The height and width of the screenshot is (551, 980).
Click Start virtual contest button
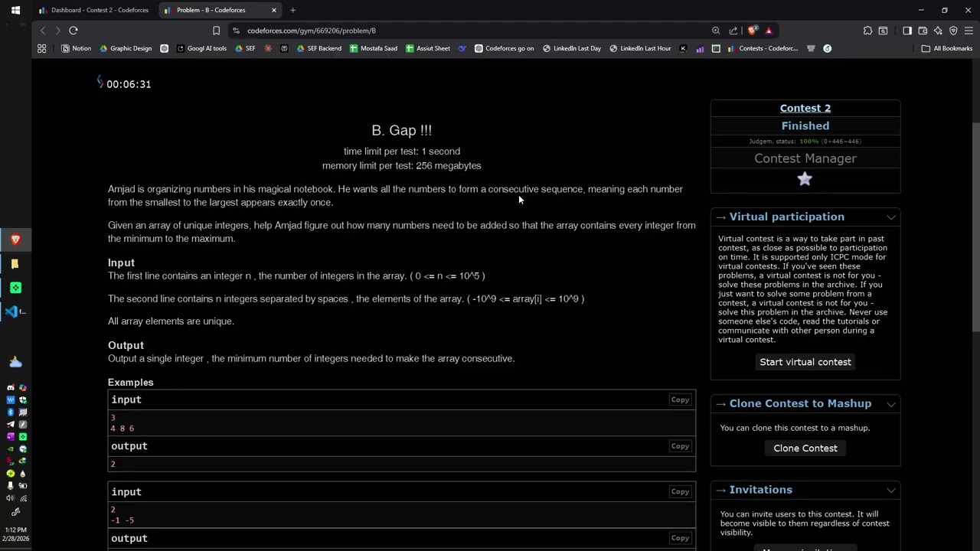pyautogui.click(x=805, y=362)
